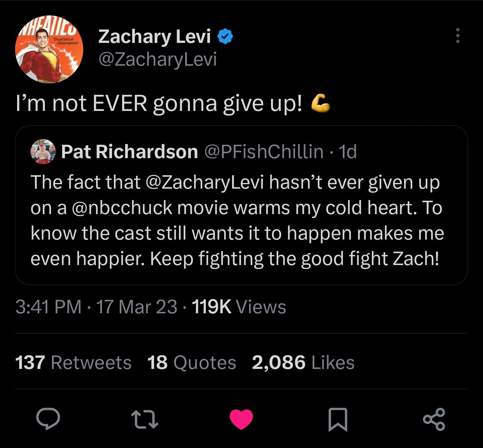Open Zachary Levi's profile picture
Screen dimensions: 483x448
tap(49, 49)
